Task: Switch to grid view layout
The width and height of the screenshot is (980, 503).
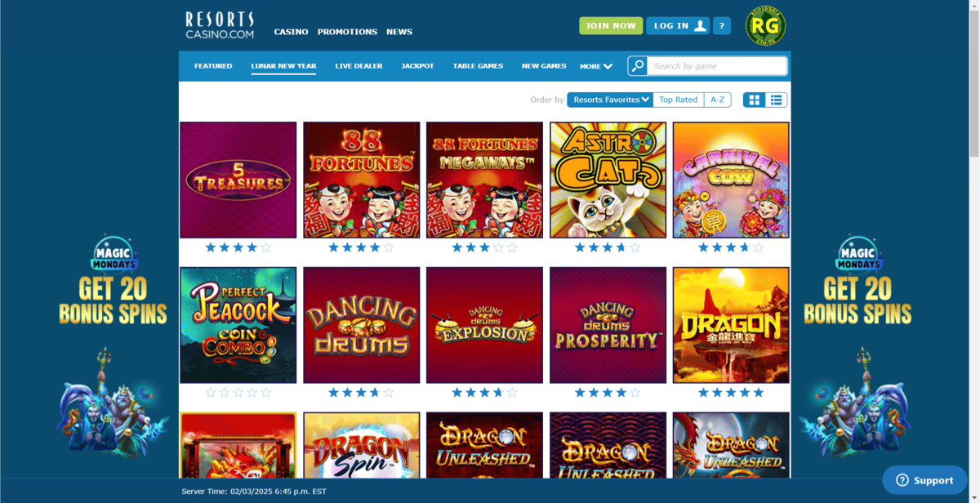Action: pyautogui.click(x=755, y=100)
